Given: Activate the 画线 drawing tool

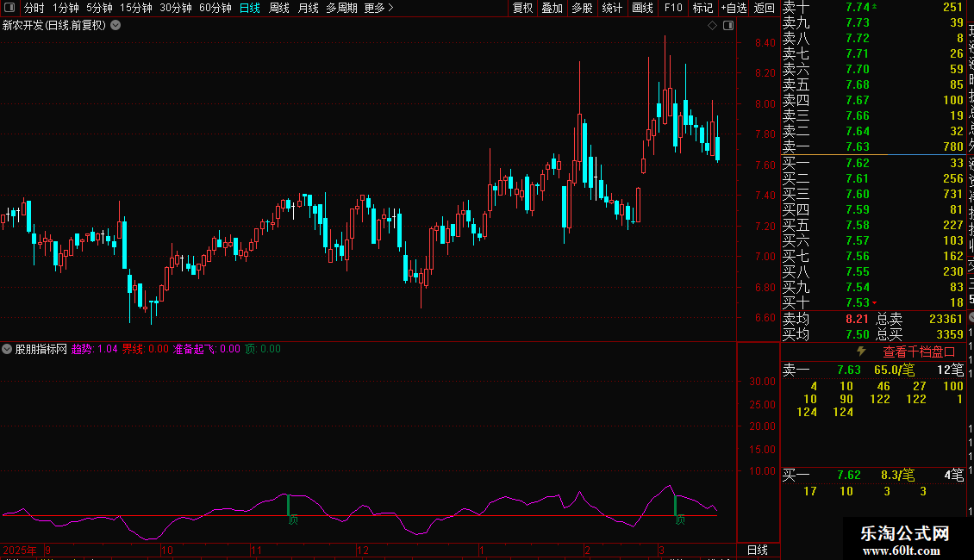Looking at the screenshot, I should pos(642,8).
